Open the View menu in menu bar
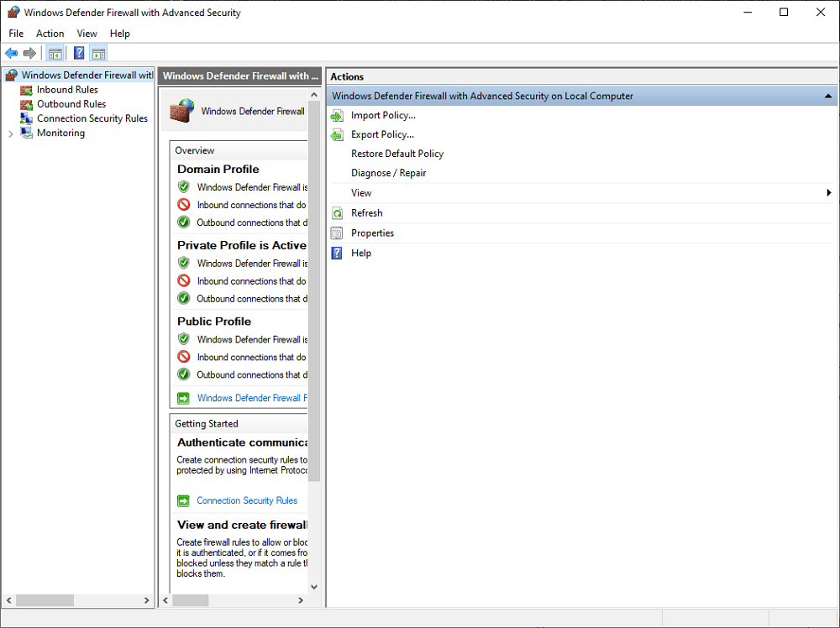The height and width of the screenshot is (628, 840). 87,34
